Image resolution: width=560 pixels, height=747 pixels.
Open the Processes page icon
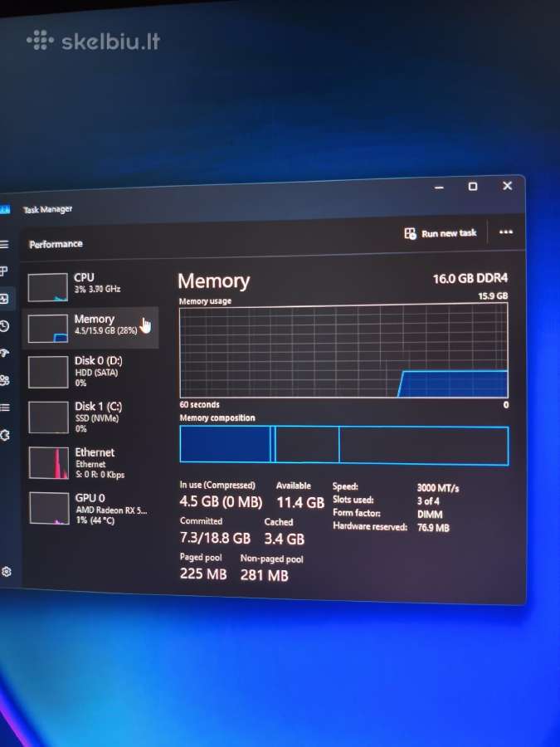pyautogui.click(x=3, y=271)
